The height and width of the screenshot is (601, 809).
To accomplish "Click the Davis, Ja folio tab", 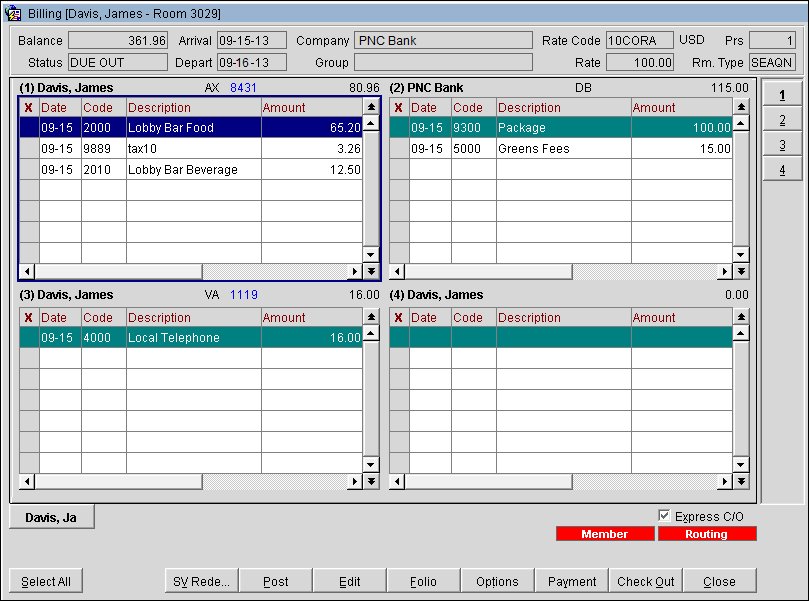I will (x=50, y=517).
